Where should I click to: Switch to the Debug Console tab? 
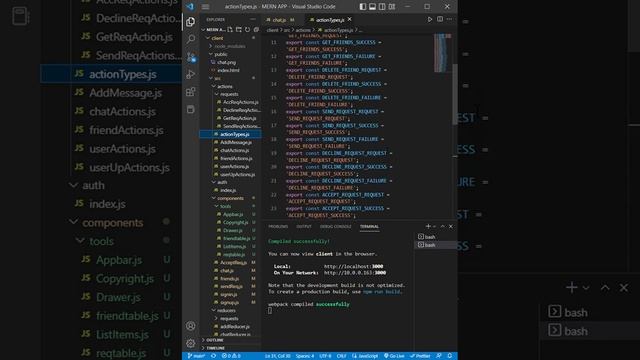click(x=336, y=227)
